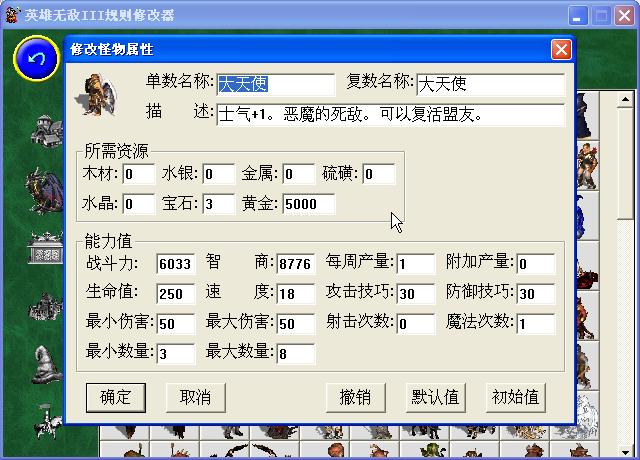Click the 硫磺 sulfur cost field
The width and height of the screenshot is (640, 460).
click(x=378, y=174)
